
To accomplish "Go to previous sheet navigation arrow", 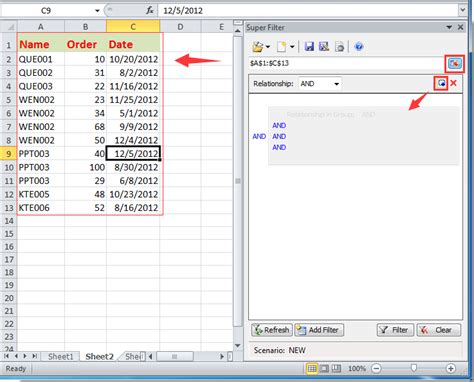I will click(x=16, y=356).
